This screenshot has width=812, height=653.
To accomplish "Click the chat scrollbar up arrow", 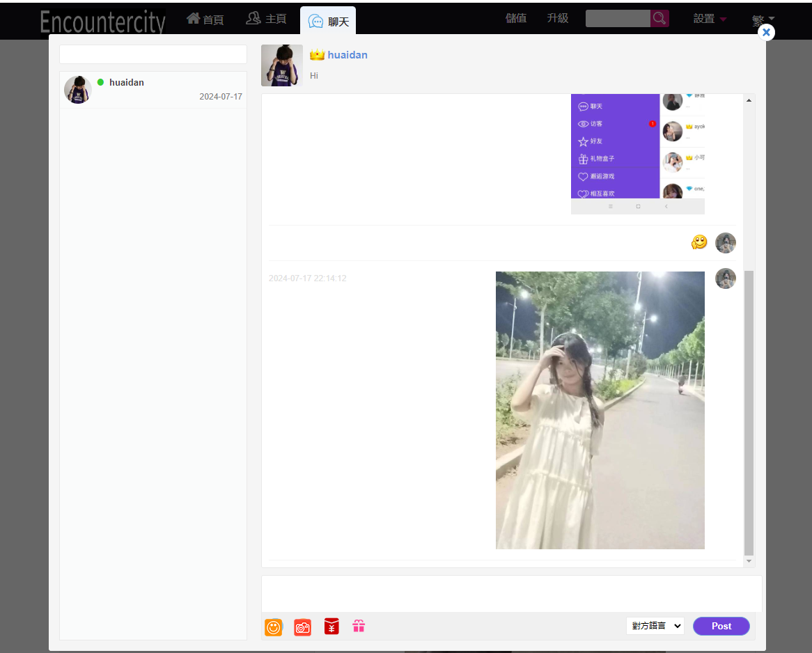I will pyautogui.click(x=749, y=100).
